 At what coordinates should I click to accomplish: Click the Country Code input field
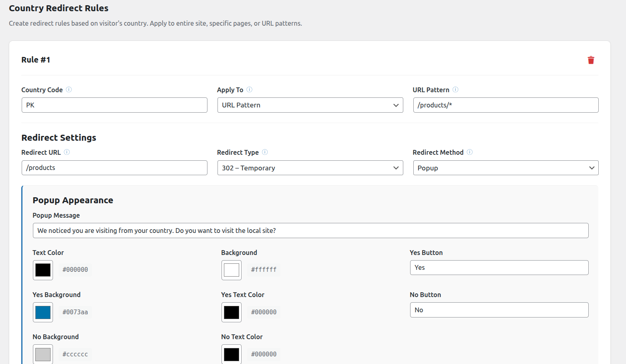click(114, 105)
